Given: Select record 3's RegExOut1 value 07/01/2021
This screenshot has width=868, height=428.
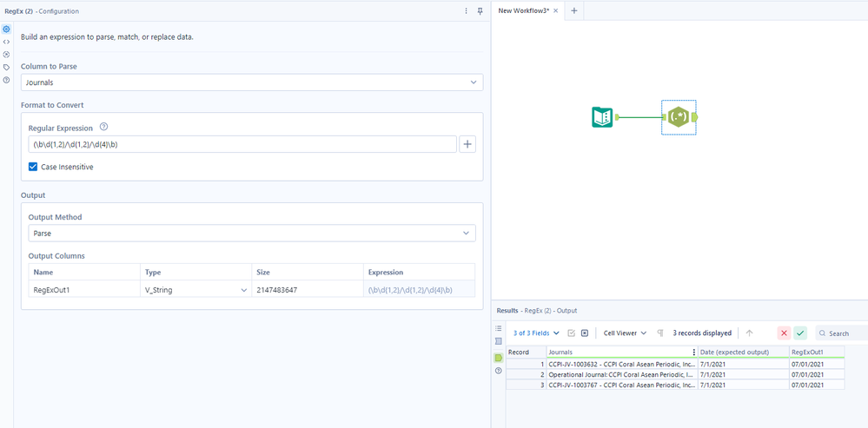Looking at the screenshot, I should [x=817, y=385].
